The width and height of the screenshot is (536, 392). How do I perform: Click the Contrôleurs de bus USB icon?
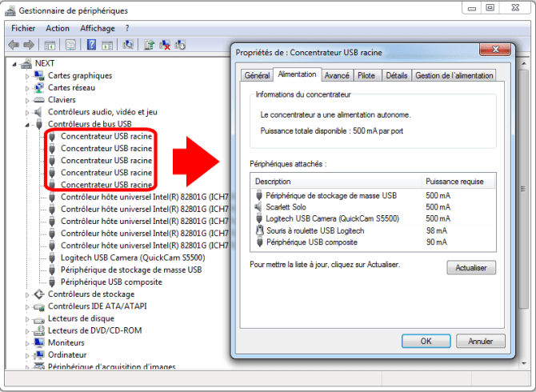(39, 124)
